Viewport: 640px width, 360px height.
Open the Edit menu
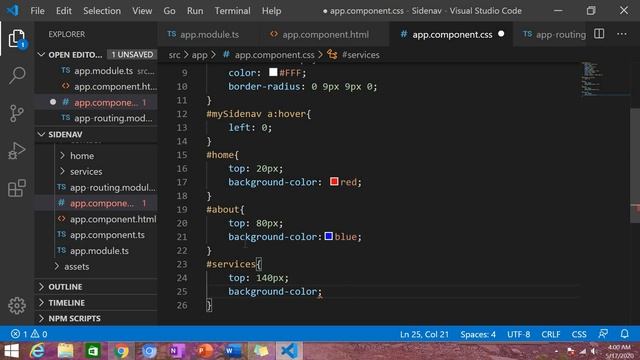(x=64, y=11)
